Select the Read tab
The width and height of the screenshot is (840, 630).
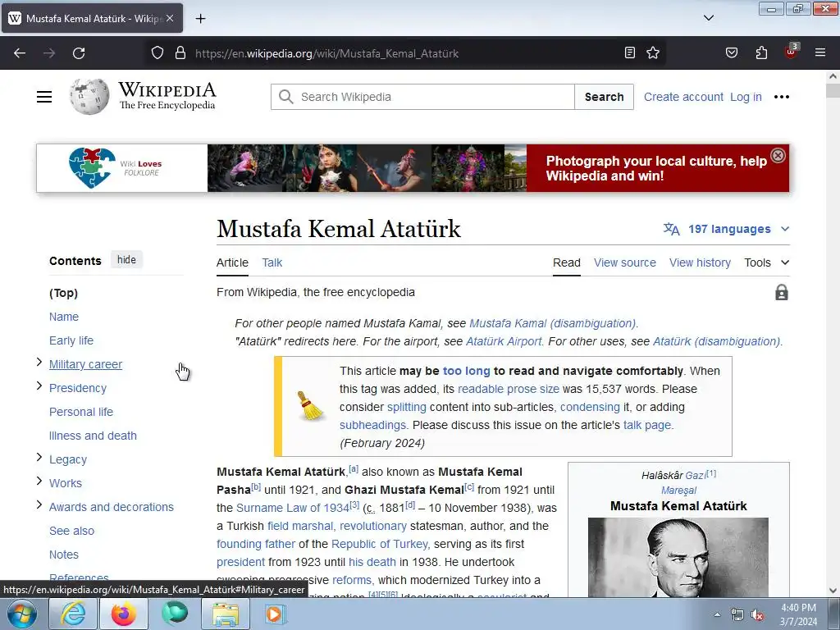coord(567,262)
